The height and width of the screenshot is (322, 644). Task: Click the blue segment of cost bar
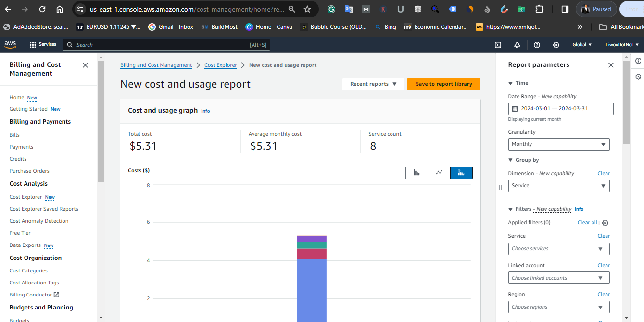[311, 289]
